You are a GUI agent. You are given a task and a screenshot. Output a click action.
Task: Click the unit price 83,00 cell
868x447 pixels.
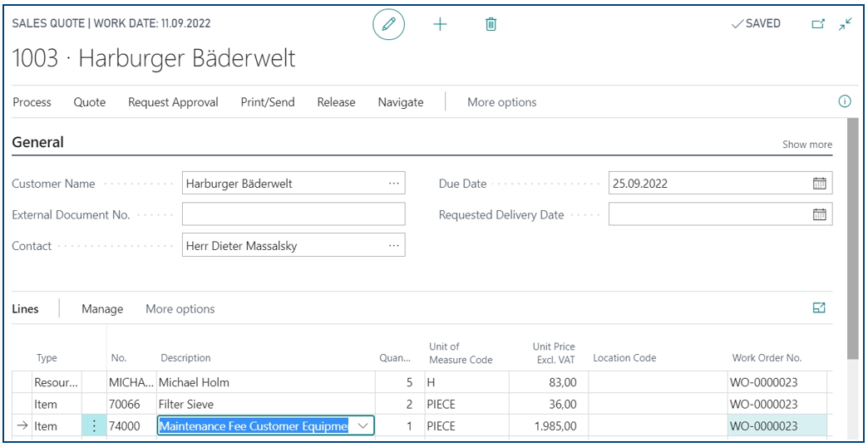point(548,382)
